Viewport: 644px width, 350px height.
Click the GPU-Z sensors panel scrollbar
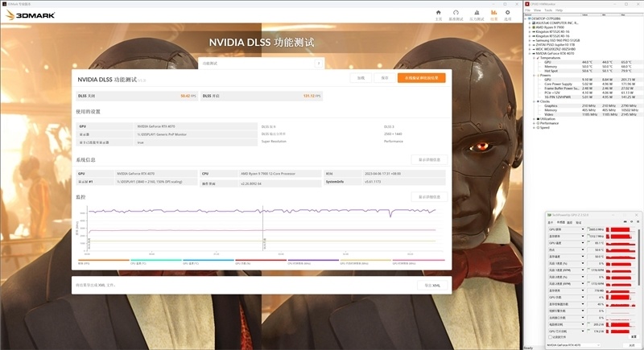click(x=638, y=257)
